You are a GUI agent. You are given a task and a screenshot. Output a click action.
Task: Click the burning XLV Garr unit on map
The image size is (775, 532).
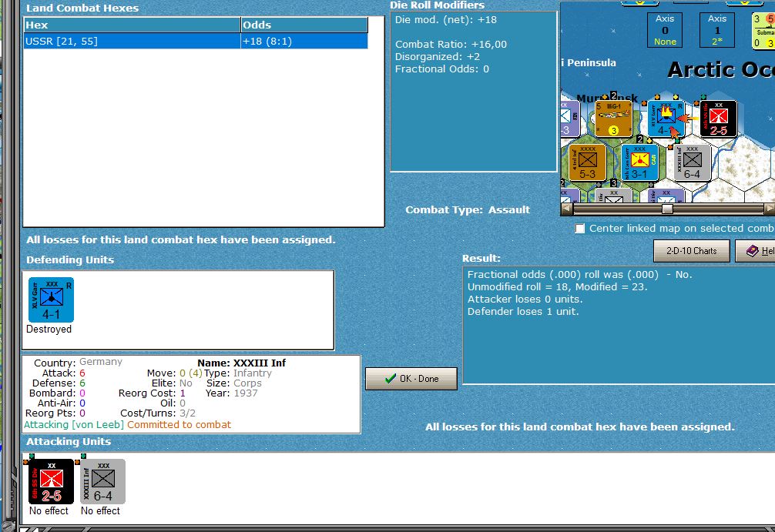tap(666, 119)
